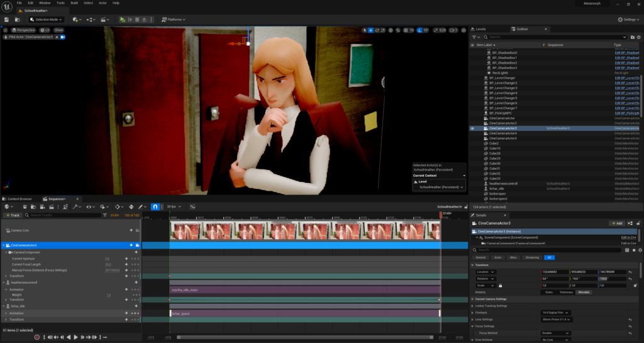The image size is (644, 343).
Task: Expand the Transform track under CameraComponent
Action: coord(6,276)
